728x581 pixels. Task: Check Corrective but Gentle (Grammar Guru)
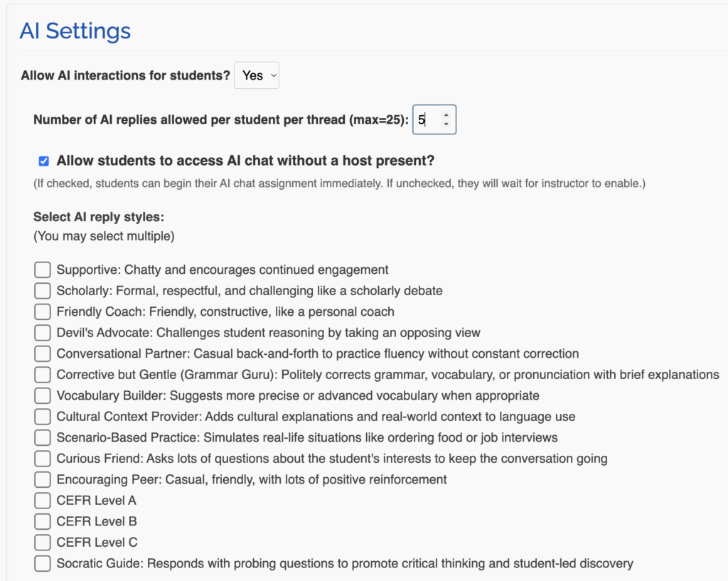[x=43, y=375]
